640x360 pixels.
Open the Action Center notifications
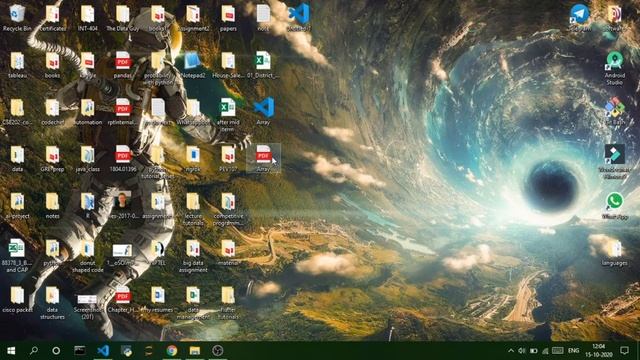[x=624, y=351]
